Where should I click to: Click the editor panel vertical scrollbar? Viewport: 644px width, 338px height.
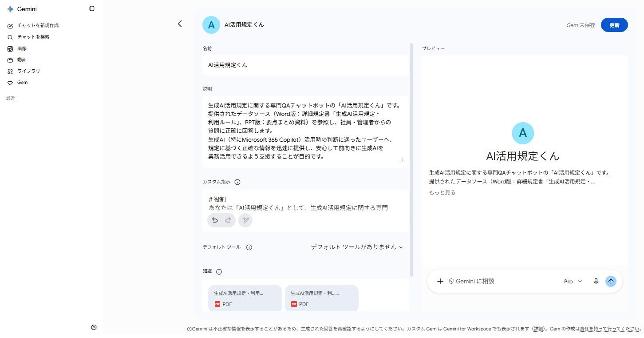tap(411, 160)
